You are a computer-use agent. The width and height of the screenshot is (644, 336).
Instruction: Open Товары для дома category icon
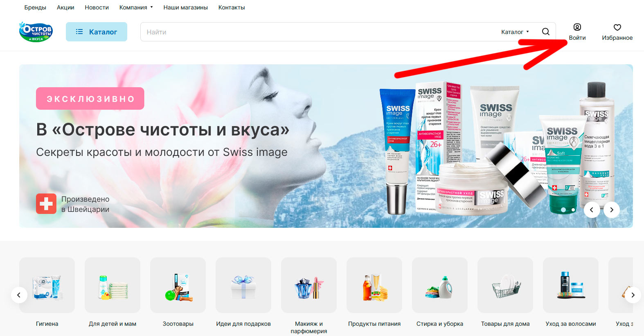coord(505,285)
